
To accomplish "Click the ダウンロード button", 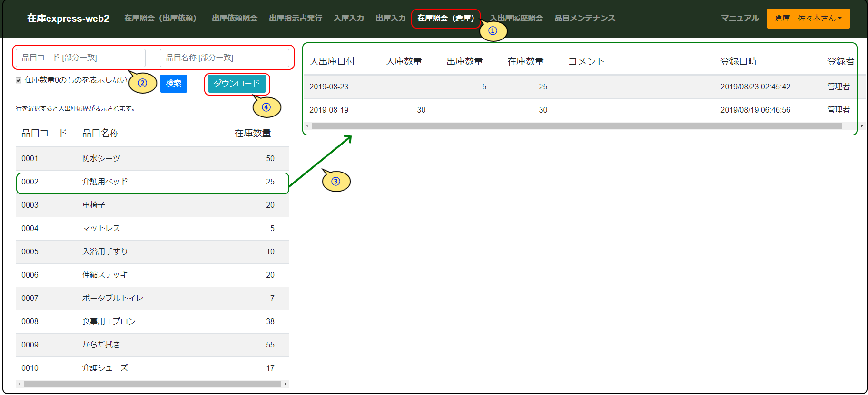I will click(237, 84).
